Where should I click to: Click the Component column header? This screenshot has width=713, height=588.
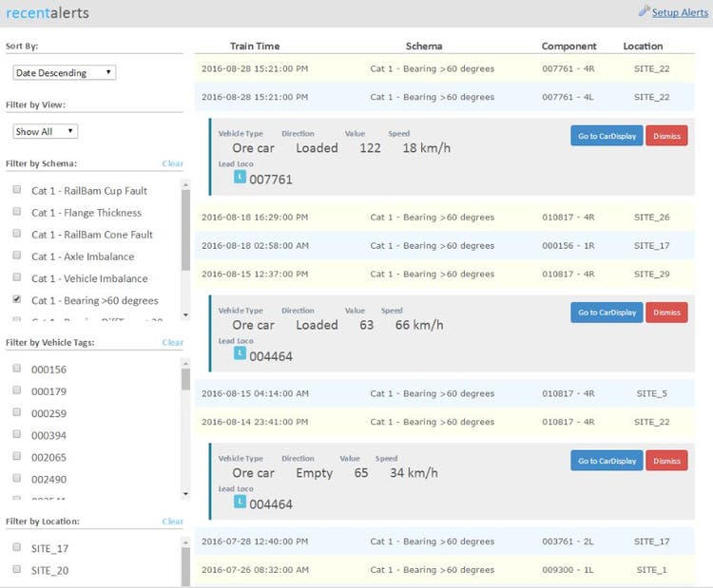click(568, 46)
